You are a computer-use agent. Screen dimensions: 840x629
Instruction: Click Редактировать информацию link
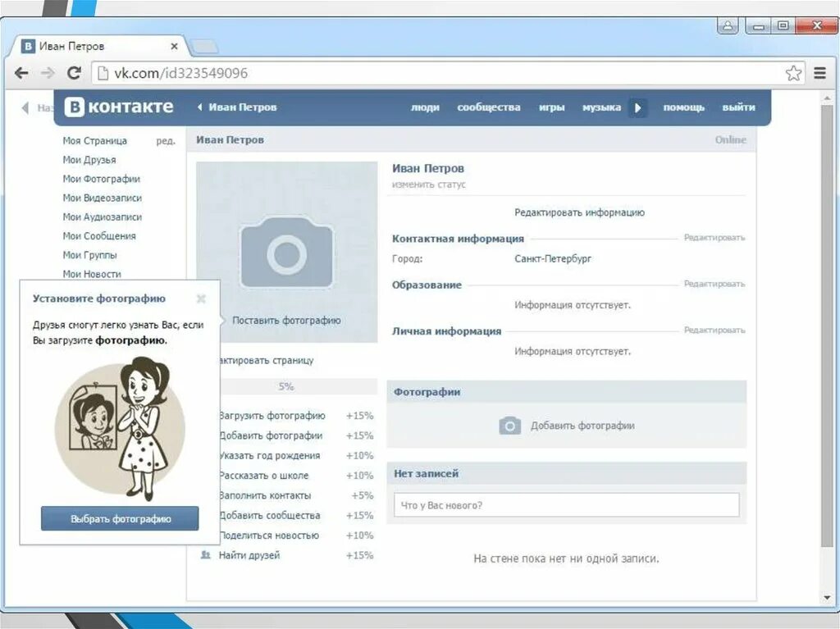pyautogui.click(x=580, y=212)
